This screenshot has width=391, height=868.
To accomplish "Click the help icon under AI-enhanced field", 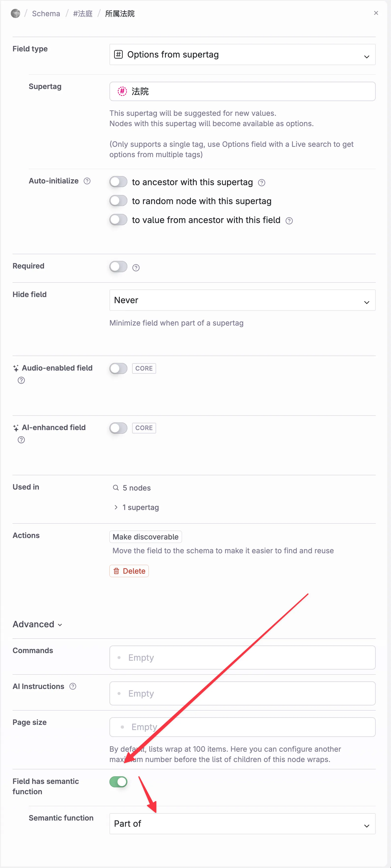I will pos(21,440).
